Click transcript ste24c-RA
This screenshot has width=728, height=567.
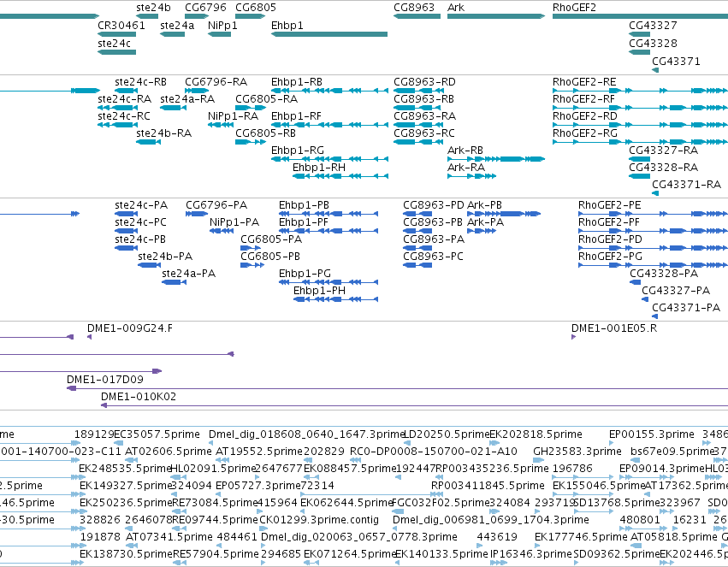tap(117, 108)
